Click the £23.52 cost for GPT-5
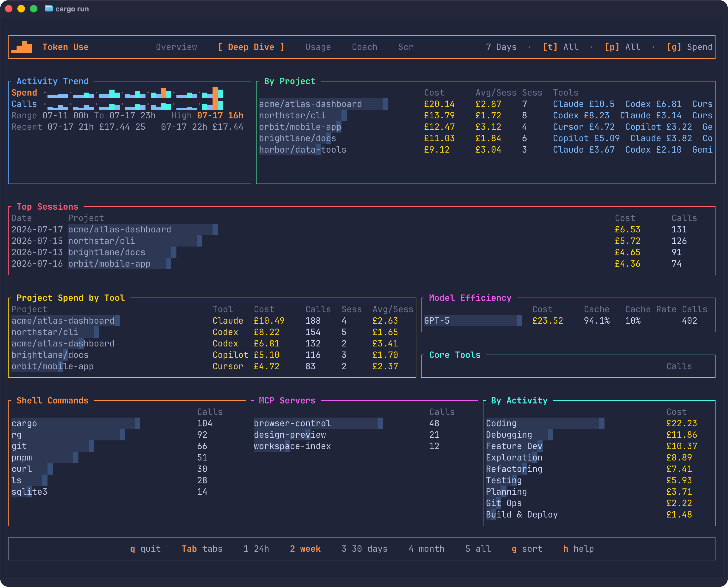 547,321
